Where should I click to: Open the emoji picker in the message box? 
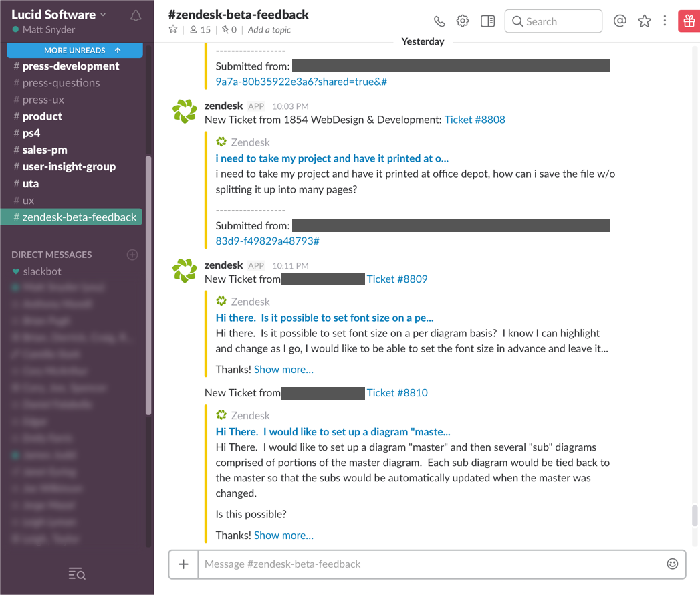click(x=672, y=564)
